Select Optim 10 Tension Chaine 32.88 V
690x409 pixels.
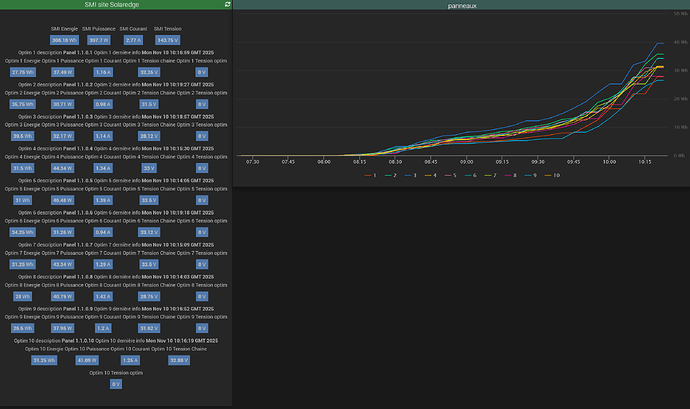point(179,360)
